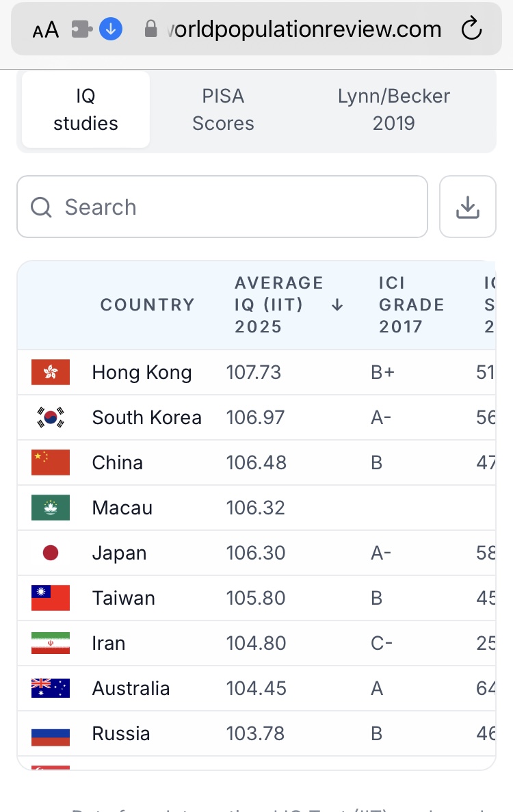
Task: Open the browser extensions puzzle icon
Action: coord(81,29)
